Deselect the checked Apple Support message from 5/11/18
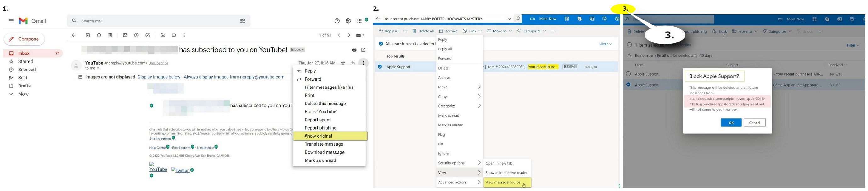The image size is (868, 191). click(x=628, y=85)
